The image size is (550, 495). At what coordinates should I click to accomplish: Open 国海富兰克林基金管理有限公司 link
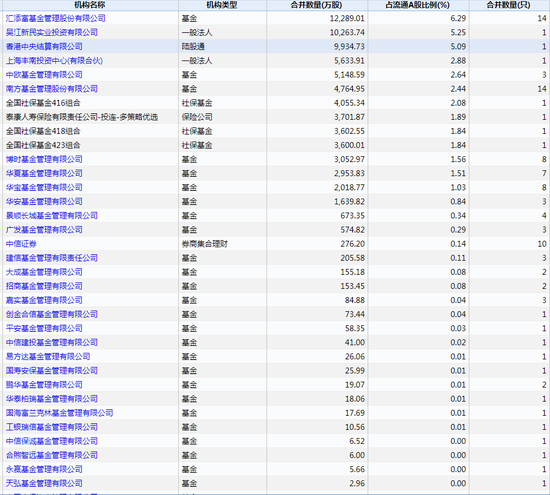[x=59, y=413]
